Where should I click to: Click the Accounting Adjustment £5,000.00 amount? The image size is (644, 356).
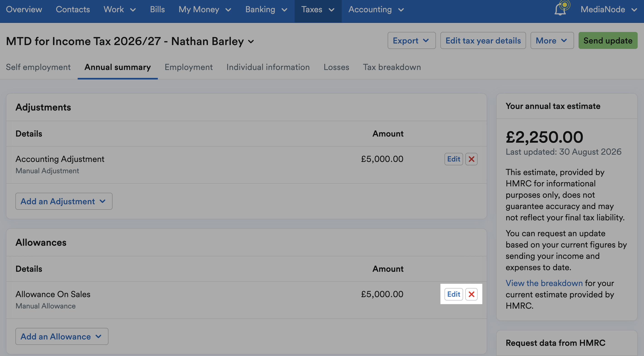(x=382, y=159)
